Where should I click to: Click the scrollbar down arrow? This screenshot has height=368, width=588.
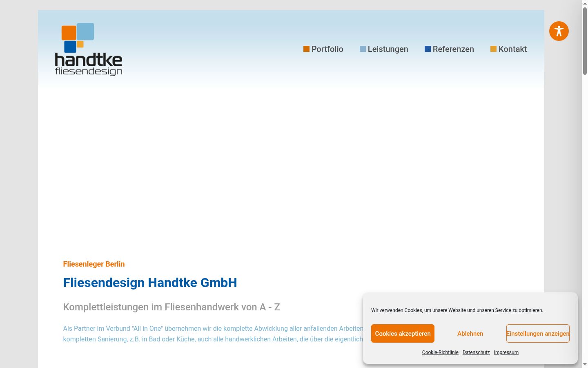585,364
